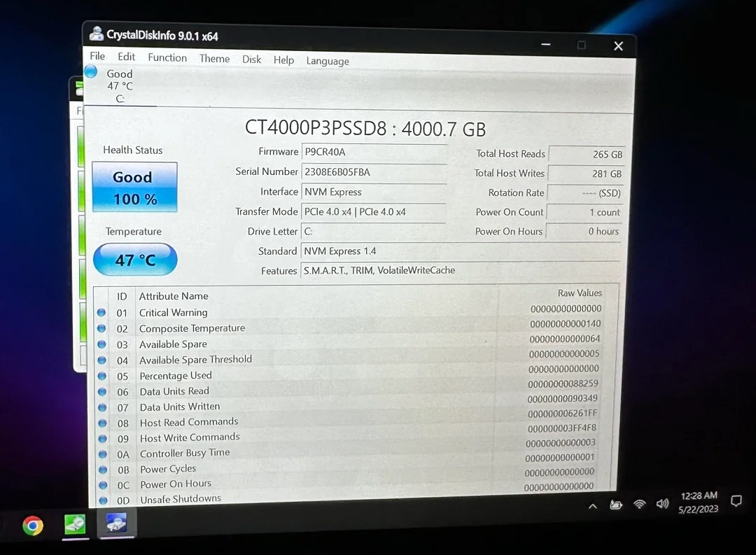The image size is (756, 555).
Task: Open the green disk app in taskbar
Action: pos(75,524)
